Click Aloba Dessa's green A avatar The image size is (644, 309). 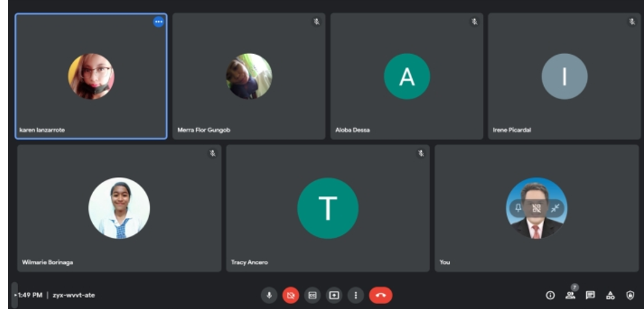point(407,76)
